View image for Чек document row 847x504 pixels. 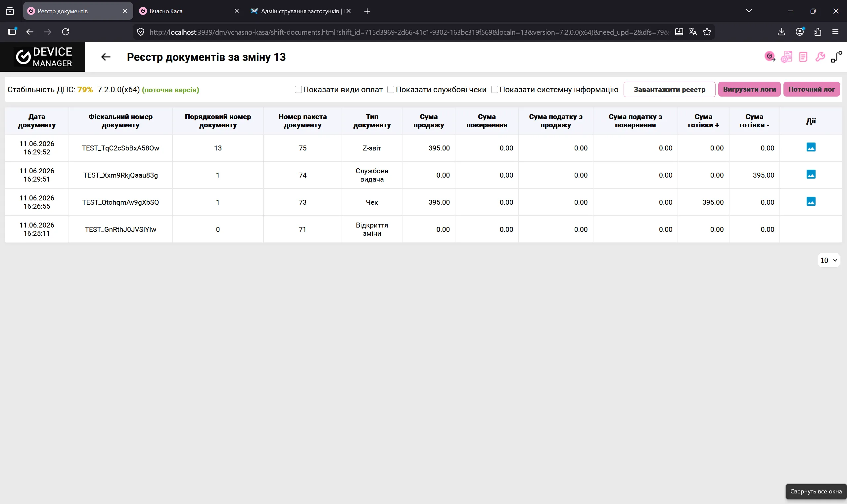[811, 201]
